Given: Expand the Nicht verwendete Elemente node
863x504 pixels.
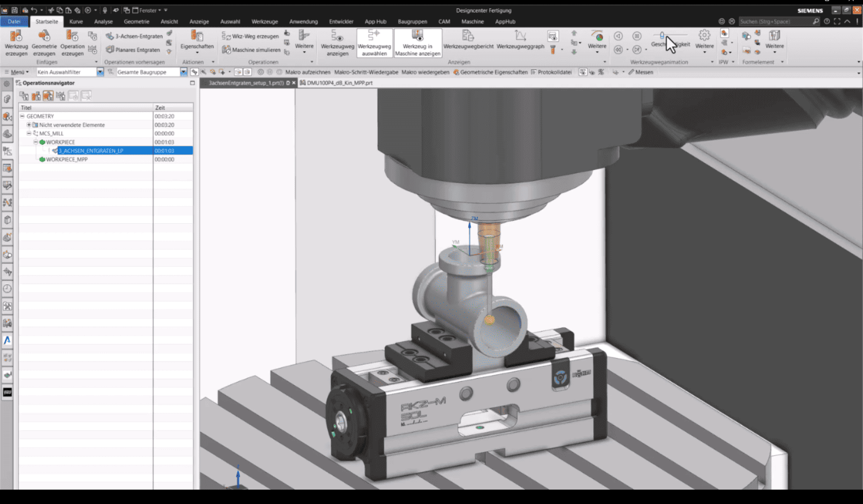Looking at the screenshot, I should tap(29, 125).
